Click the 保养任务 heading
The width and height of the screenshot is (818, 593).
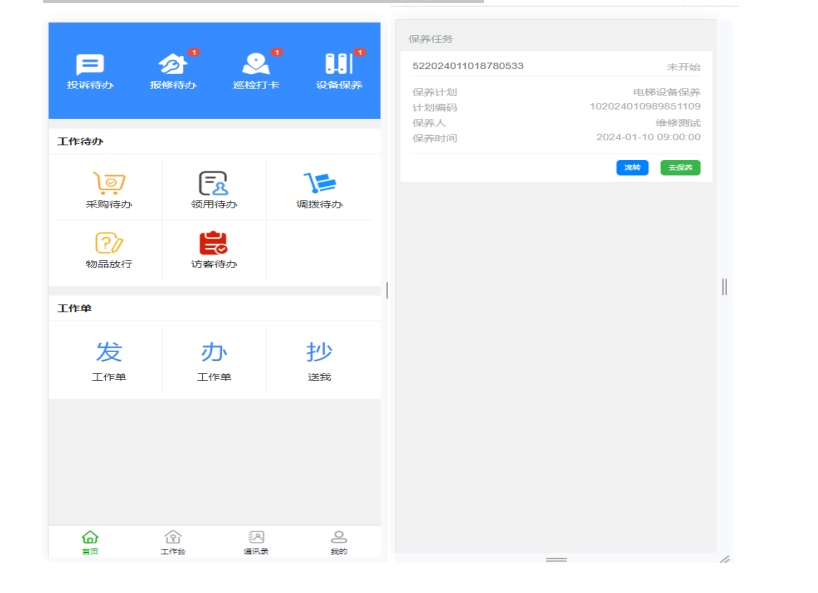pos(430,39)
